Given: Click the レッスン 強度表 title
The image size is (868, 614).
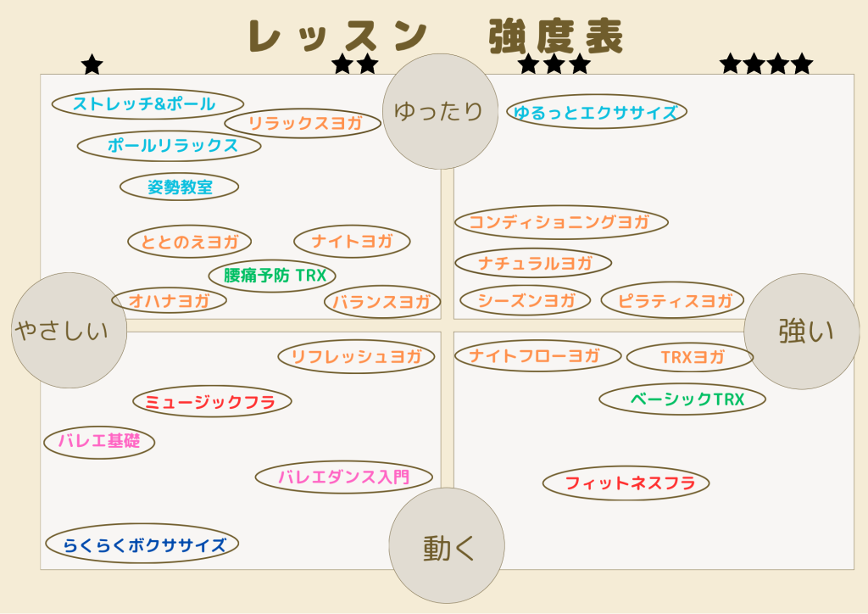Looking at the screenshot, I should (x=436, y=36).
